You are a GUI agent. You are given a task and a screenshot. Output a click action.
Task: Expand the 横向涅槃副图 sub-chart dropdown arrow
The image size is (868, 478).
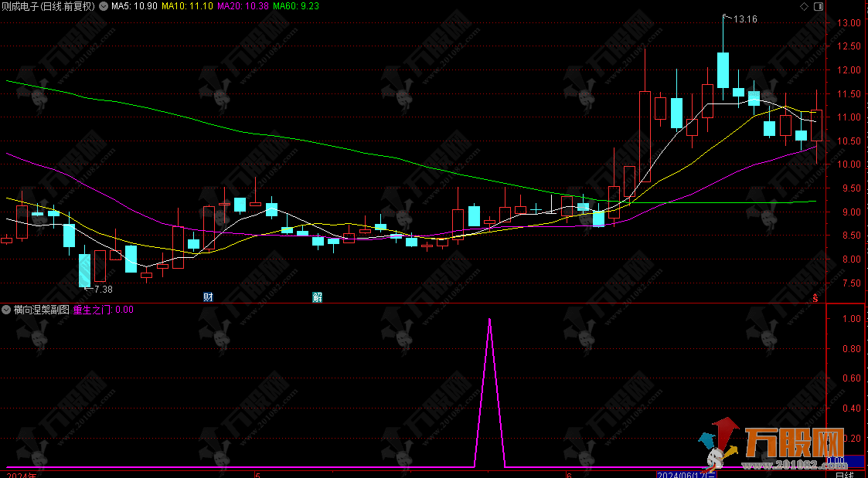7,310
